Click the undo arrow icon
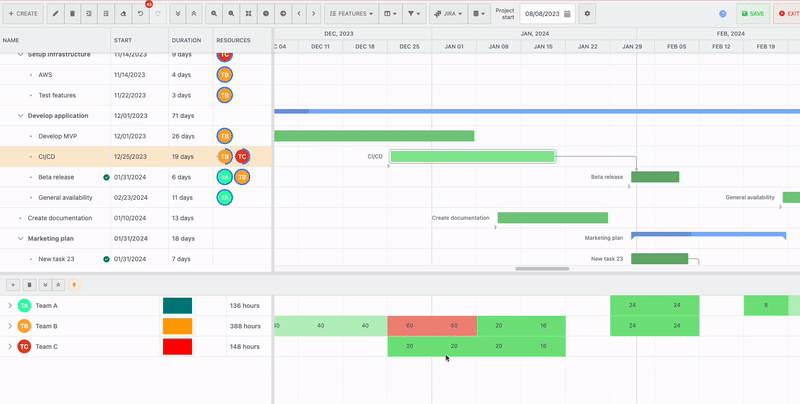Image resolution: width=800 pixels, height=404 pixels. coord(141,14)
